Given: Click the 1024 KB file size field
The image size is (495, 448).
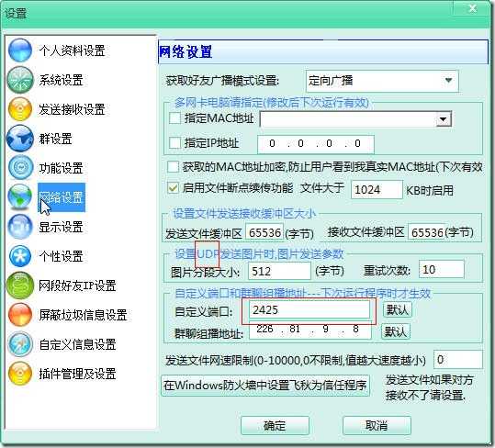Looking at the screenshot, I should pos(377,190).
